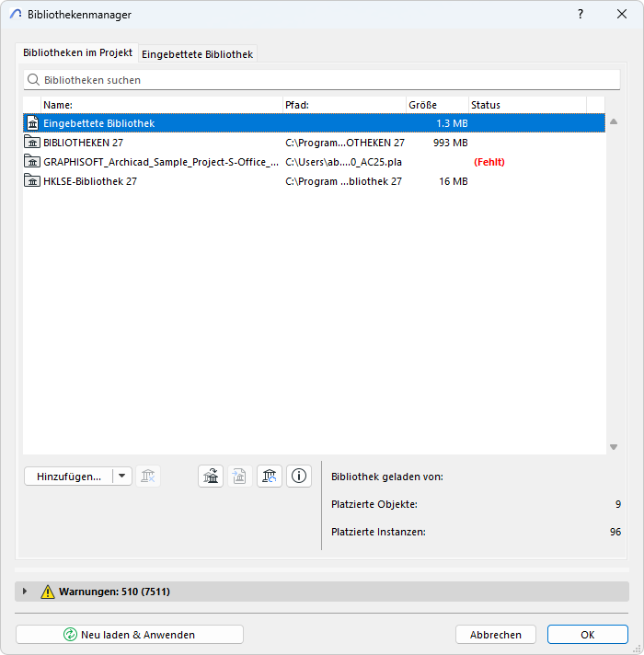644x655 pixels.
Task: Click the Bibliothek geladen von label
Action: tap(387, 477)
